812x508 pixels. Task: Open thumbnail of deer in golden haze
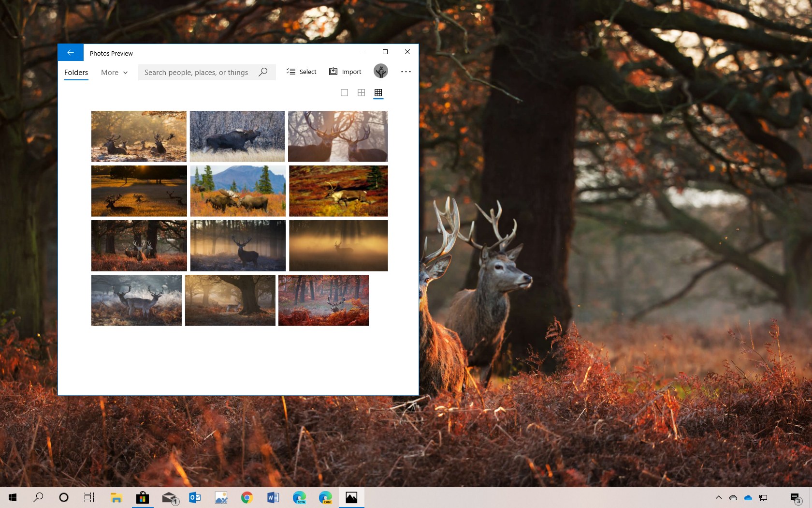[x=338, y=246]
